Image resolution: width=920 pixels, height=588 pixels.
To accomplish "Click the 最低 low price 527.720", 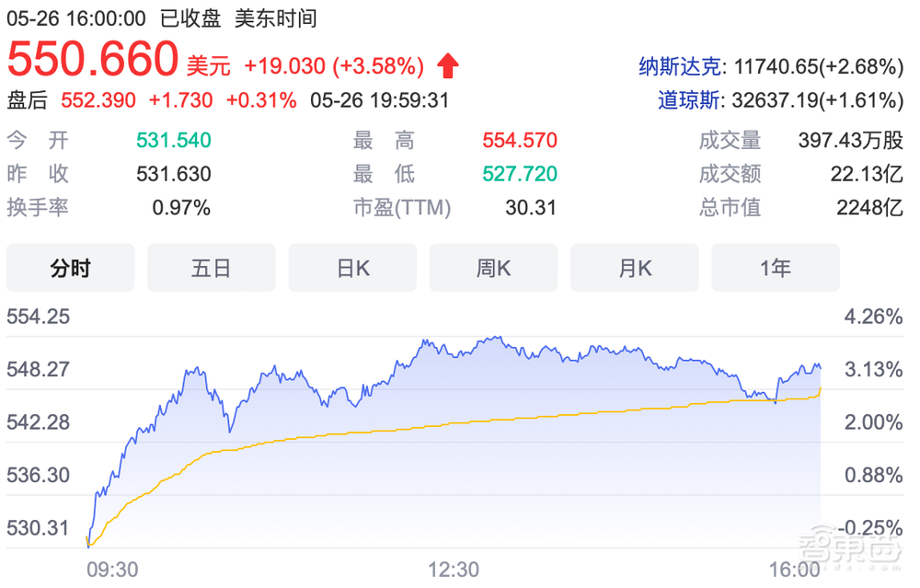I will click(x=520, y=174).
